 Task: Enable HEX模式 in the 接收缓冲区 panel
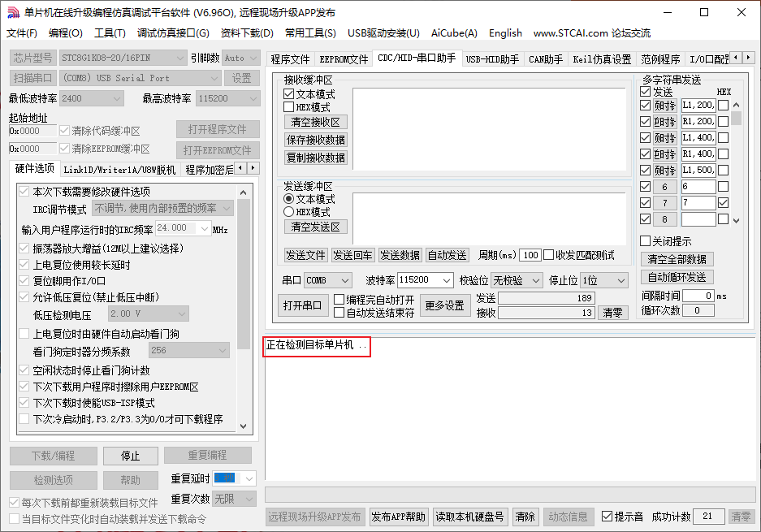coord(289,106)
